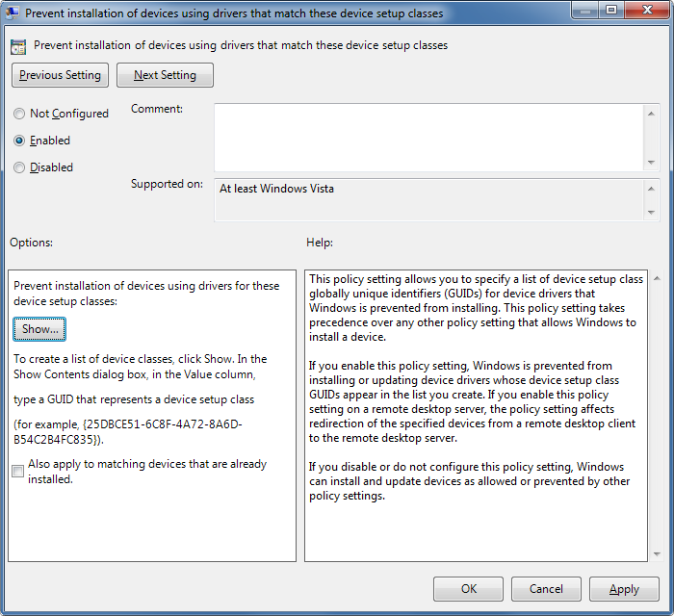Click the 'At least Windows Vista' text
Viewport: 674px width, 616px height.
click(x=276, y=189)
